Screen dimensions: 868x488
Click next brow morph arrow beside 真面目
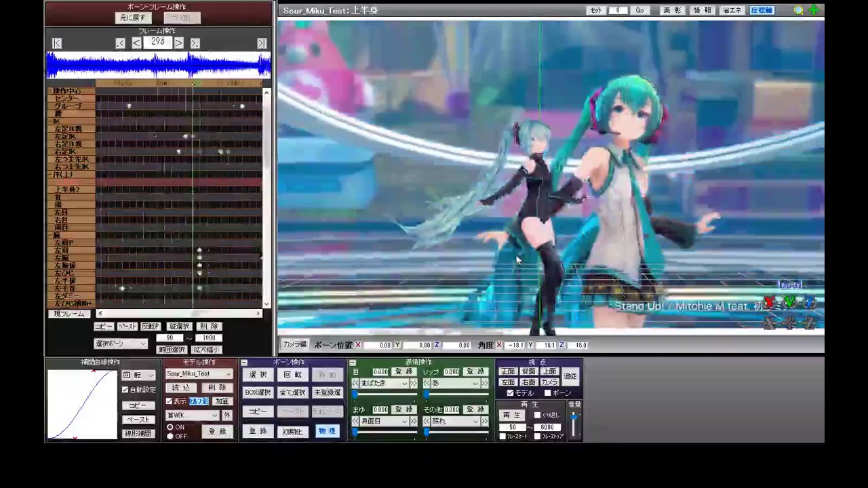(x=413, y=422)
